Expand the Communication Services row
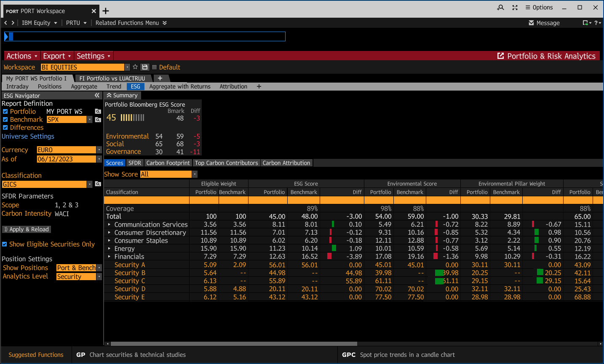Image resolution: width=604 pixels, height=364 pixels. [109, 225]
